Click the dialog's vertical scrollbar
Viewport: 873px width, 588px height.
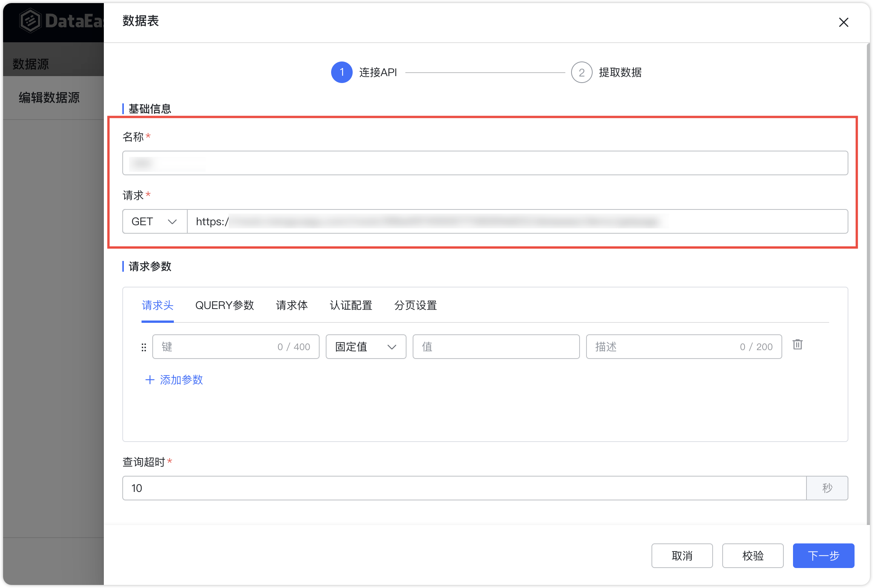tap(868, 284)
